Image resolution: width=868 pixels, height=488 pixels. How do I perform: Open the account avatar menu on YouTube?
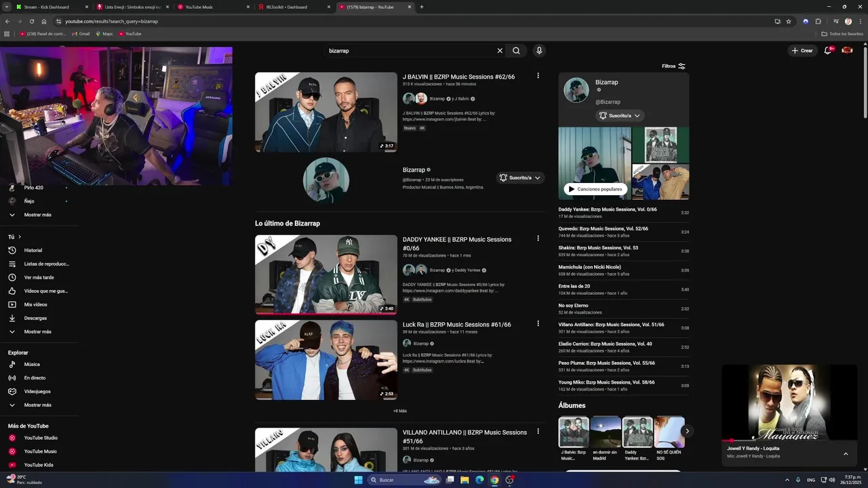click(x=847, y=50)
